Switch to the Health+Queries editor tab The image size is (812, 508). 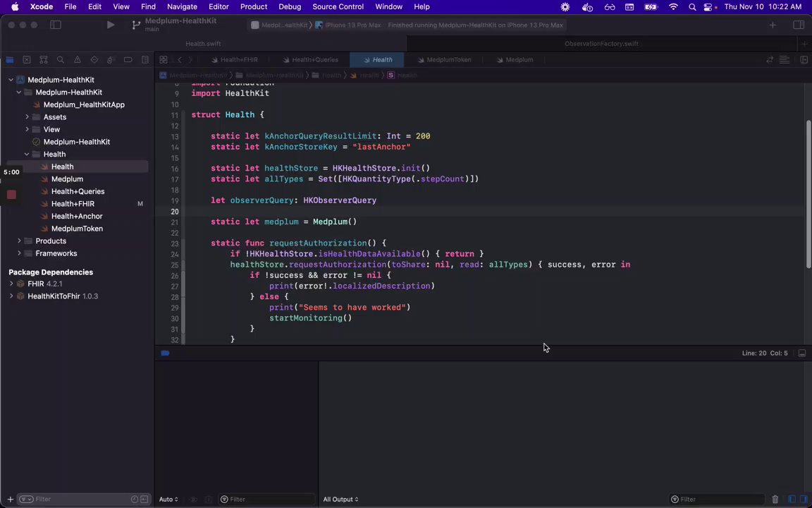(x=309, y=59)
